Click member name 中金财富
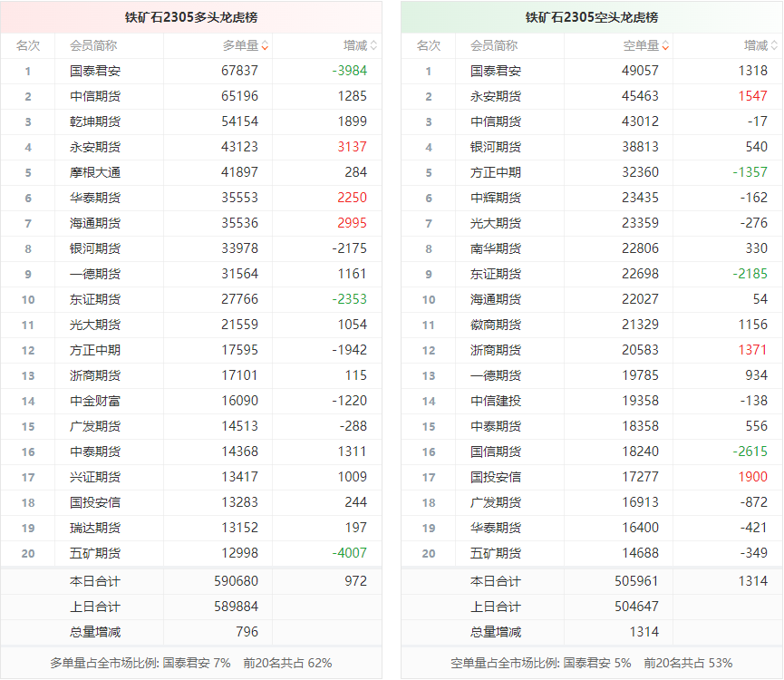Viewport: 784px width, 680px height. click(x=95, y=401)
